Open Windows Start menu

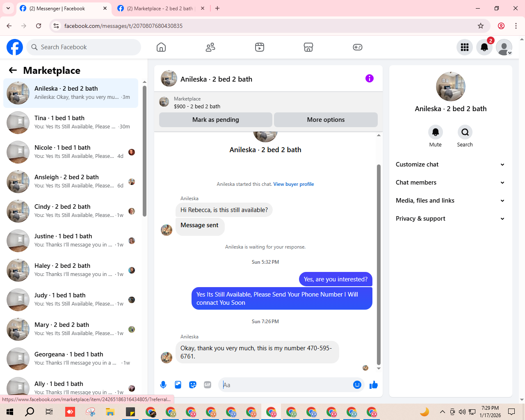[10, 412]
